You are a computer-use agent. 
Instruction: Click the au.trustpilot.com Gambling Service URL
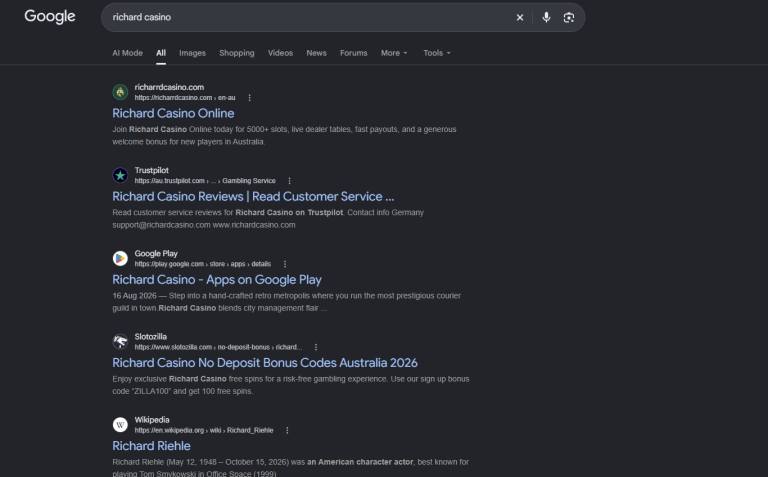pyautogui.click(x=205, y=181)
